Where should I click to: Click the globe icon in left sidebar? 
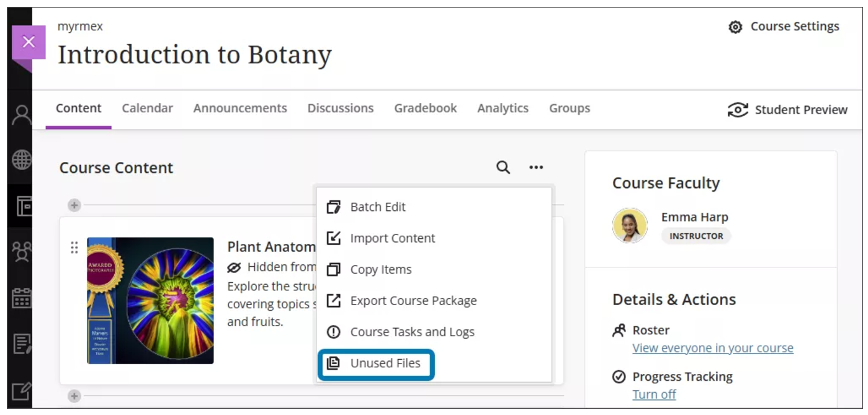22,160
